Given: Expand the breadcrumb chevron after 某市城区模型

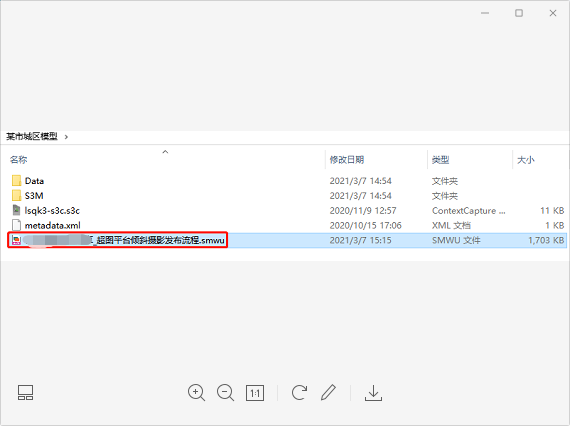Looking at the screenshot, I should pyautogui.click(x=66, y=137).
